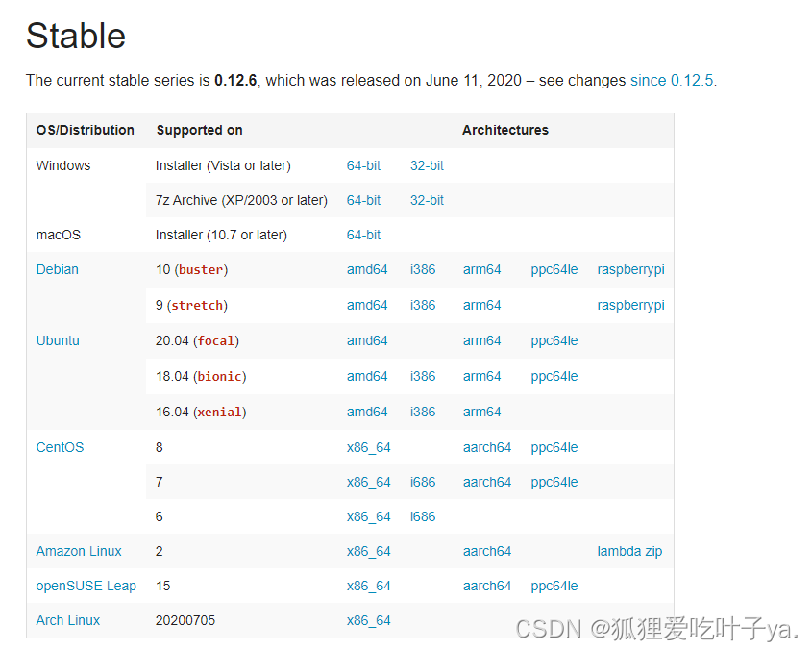
Task: Download Windows Installer 64-bit
Action: 363,165
